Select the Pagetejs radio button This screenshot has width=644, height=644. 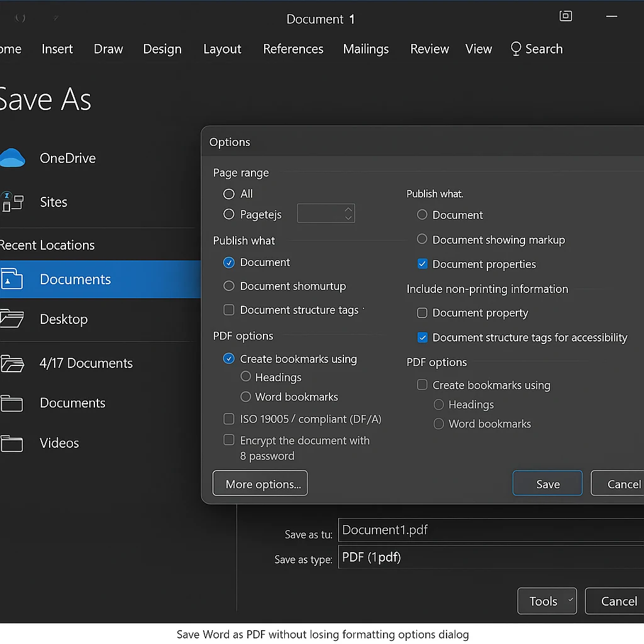[x=229, y=214]
